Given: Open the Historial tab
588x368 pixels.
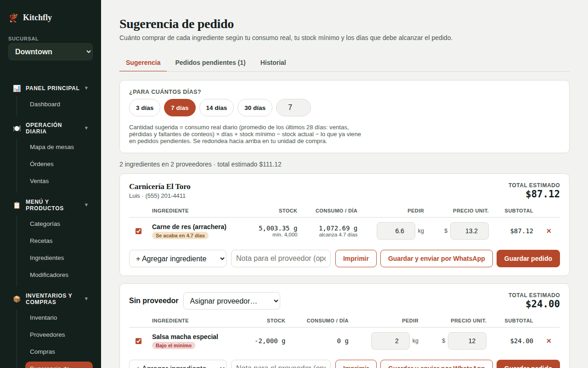Looking at the screenshot, I should click(273, 63).
